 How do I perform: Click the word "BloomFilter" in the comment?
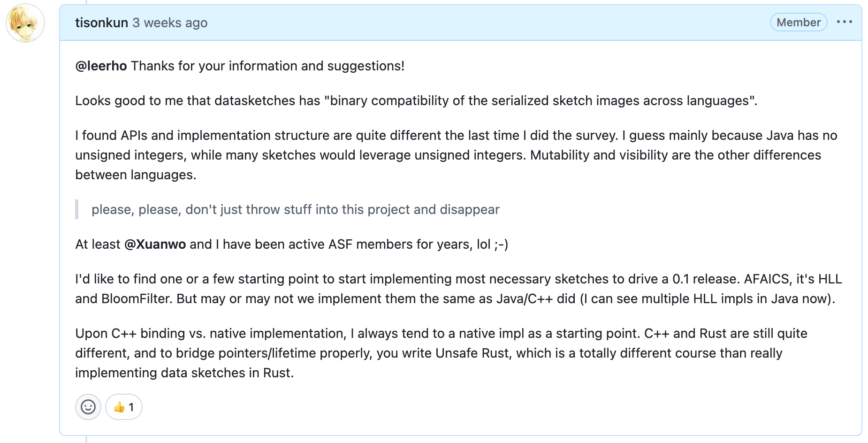[x=135, y=299]
